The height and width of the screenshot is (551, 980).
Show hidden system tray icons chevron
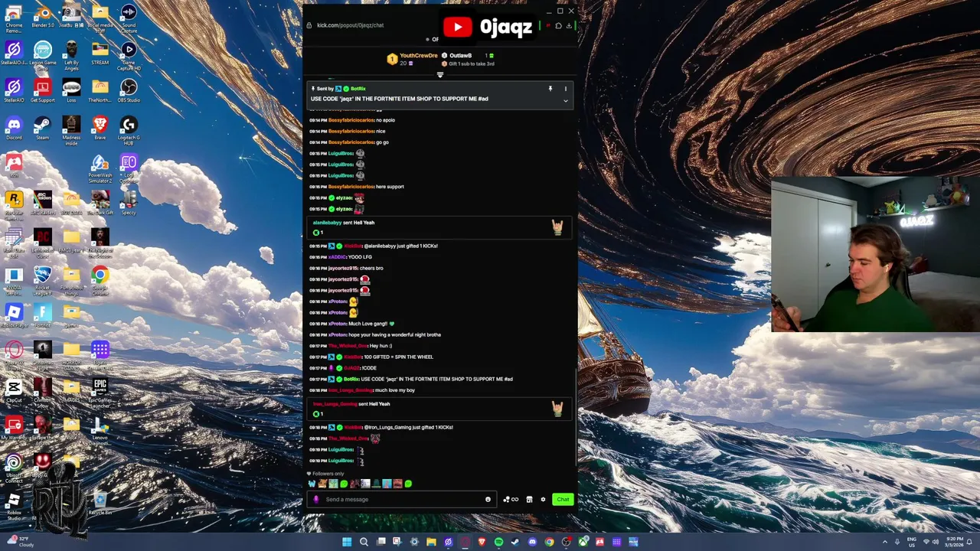(x=884, y=542)
